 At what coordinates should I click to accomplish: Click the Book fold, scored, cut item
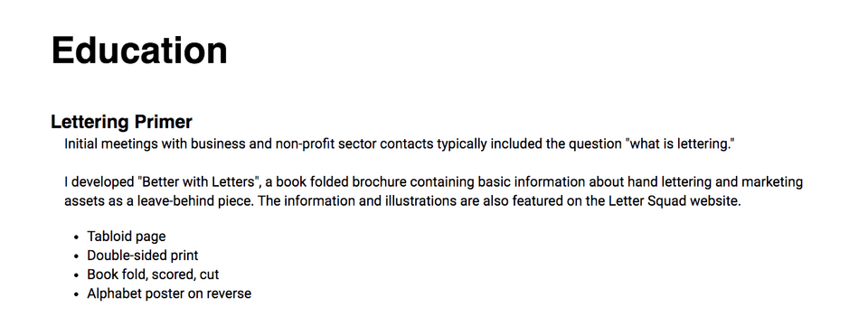point(153,275)
